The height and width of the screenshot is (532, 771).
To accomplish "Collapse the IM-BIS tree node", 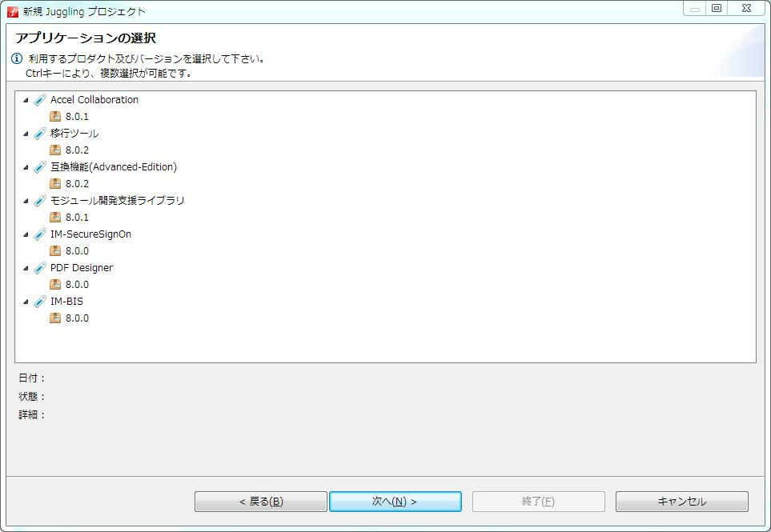I will [26, 302].
